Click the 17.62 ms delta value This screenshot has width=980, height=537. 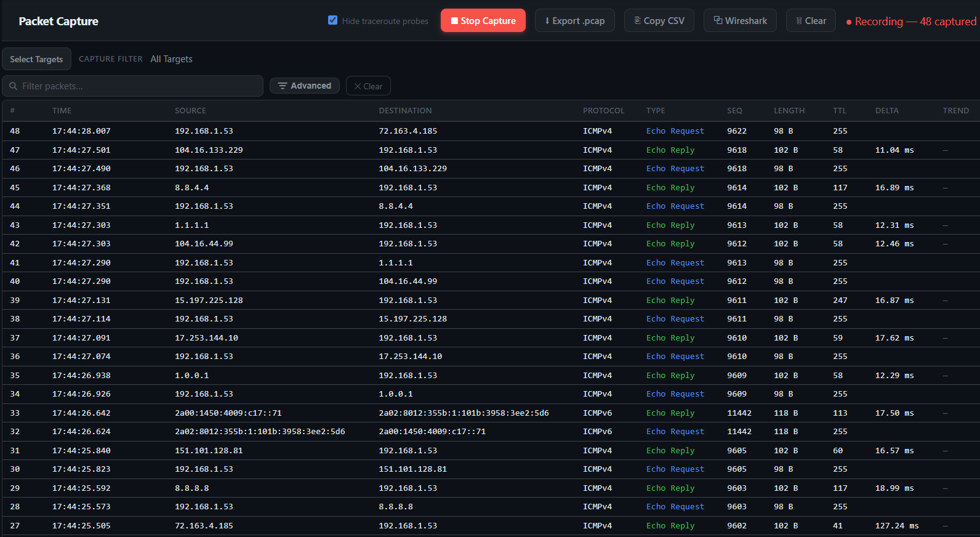894,338
